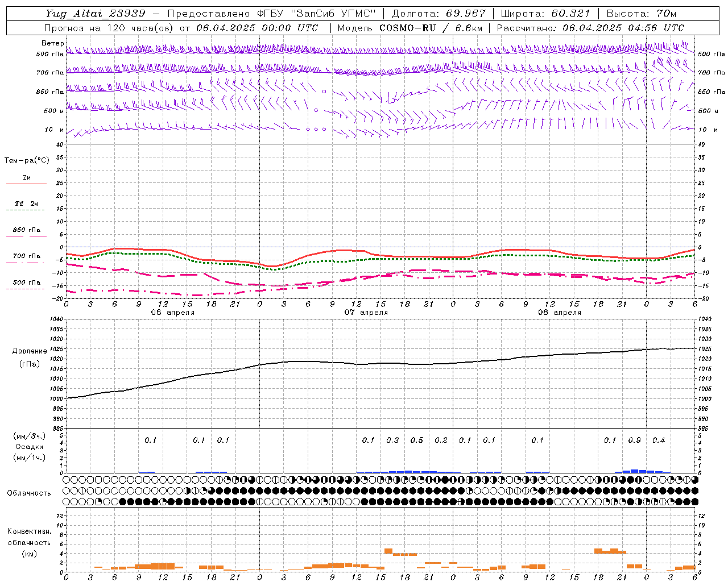Click the 0.2 precipitation amount

(441, 440)
